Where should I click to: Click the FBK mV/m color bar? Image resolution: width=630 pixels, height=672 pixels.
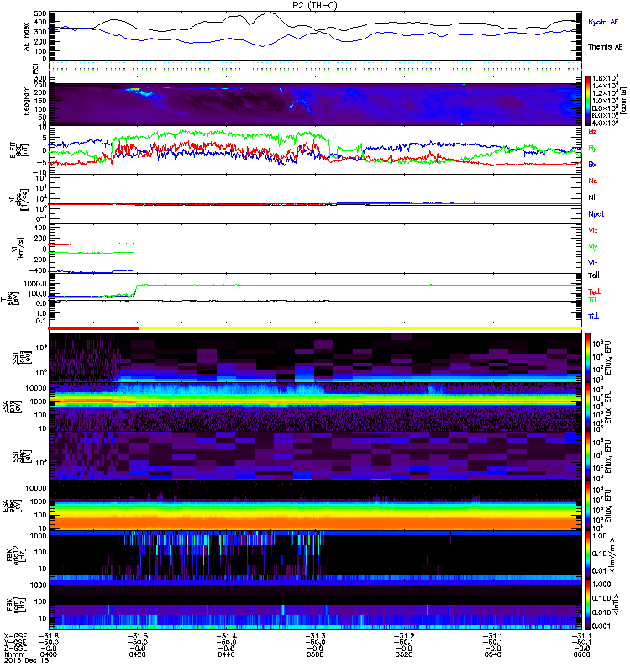pos(588,554)
